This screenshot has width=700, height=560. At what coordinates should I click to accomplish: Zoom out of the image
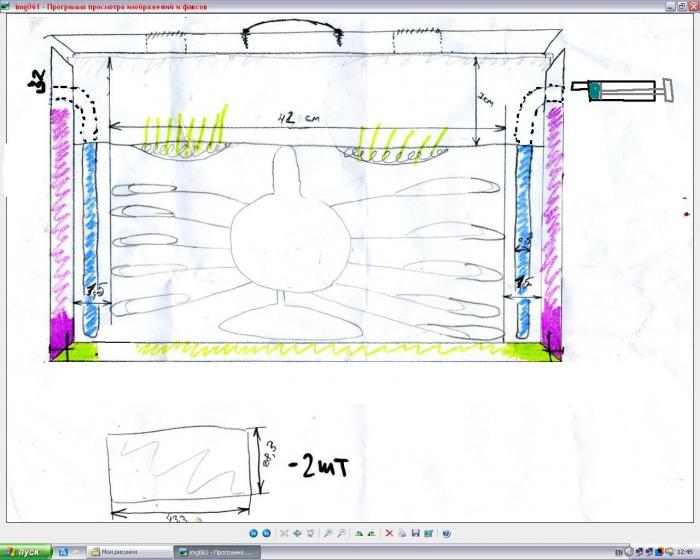341,533
